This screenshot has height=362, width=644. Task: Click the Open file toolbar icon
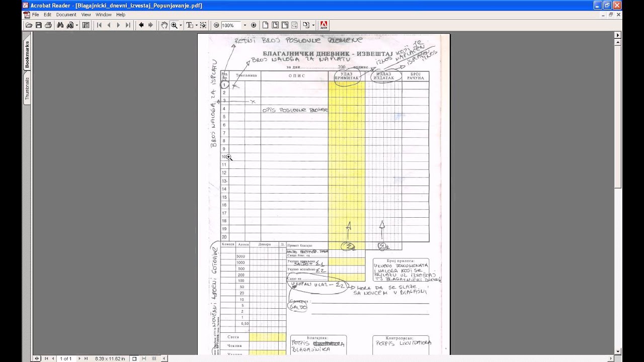coord(29,25)
